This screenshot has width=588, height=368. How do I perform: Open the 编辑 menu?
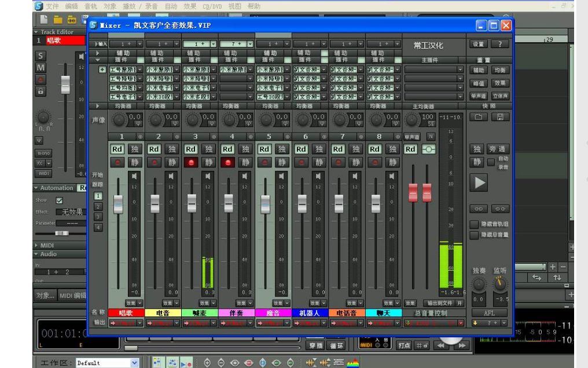coord(72,6)
